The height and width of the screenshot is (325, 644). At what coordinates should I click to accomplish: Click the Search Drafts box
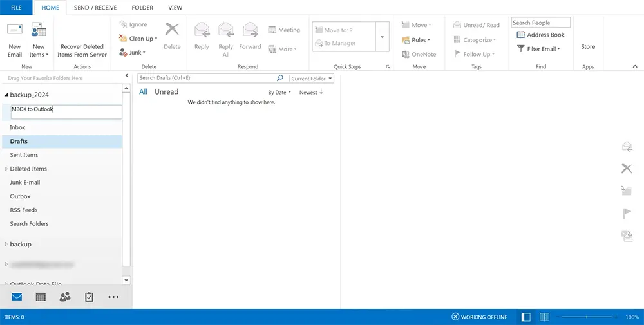pyautogui.click(x=206, y=78)
